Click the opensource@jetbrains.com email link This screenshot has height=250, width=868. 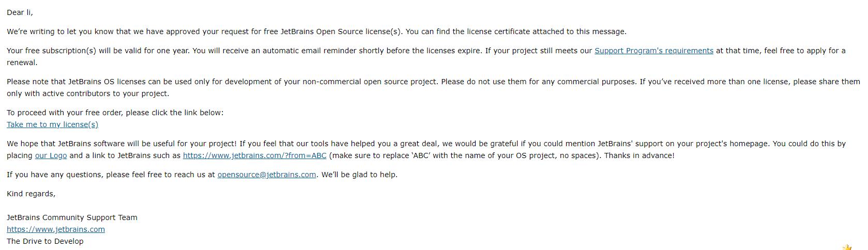pyautogui.click(x=267, y=175)
